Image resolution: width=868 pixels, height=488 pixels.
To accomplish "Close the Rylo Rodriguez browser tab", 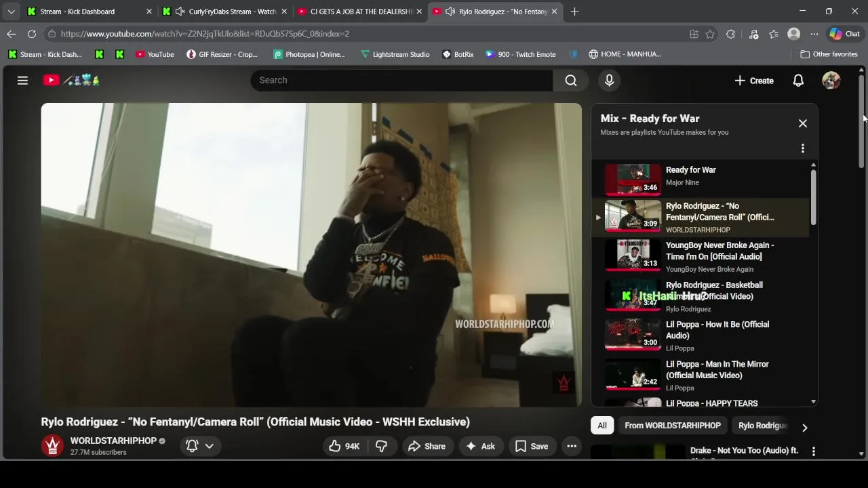I will [554, 12].
